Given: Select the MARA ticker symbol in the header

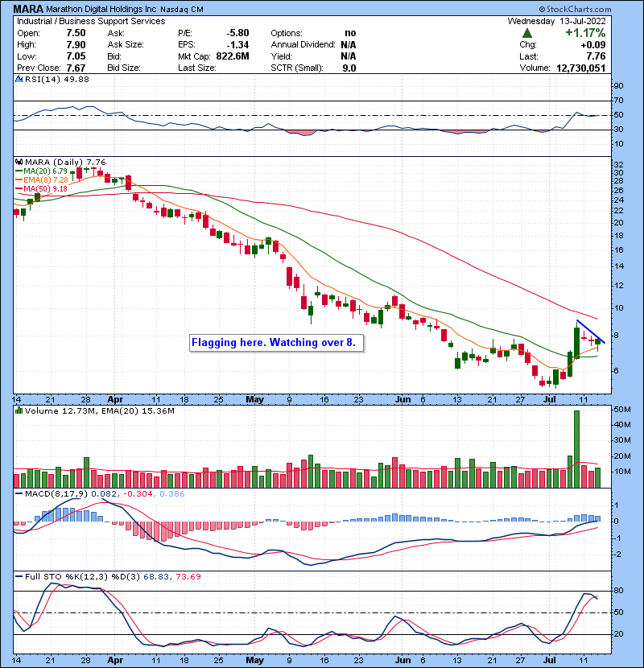Looking at the screenshot, I should 28,9.
